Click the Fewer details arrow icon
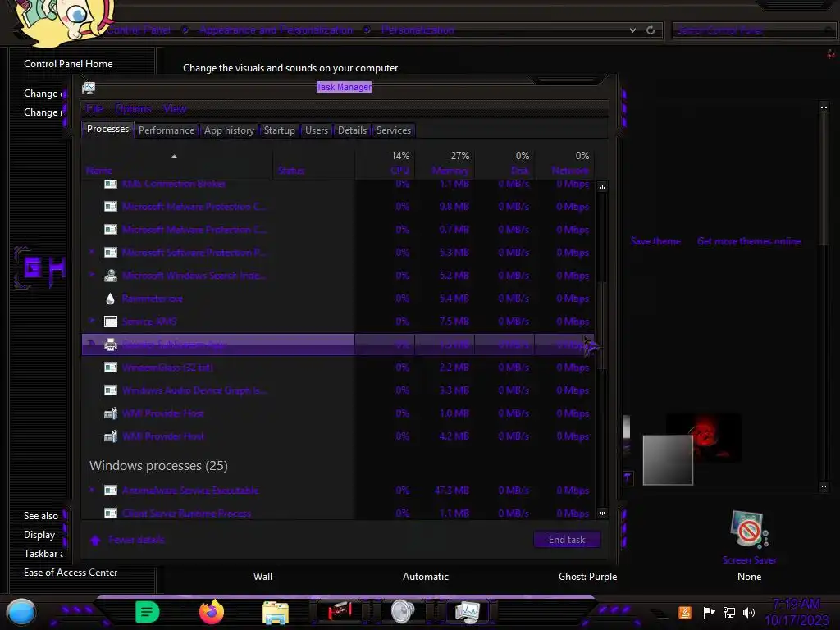Viewport: 840px width, 630px height. (x=95, y=540)
